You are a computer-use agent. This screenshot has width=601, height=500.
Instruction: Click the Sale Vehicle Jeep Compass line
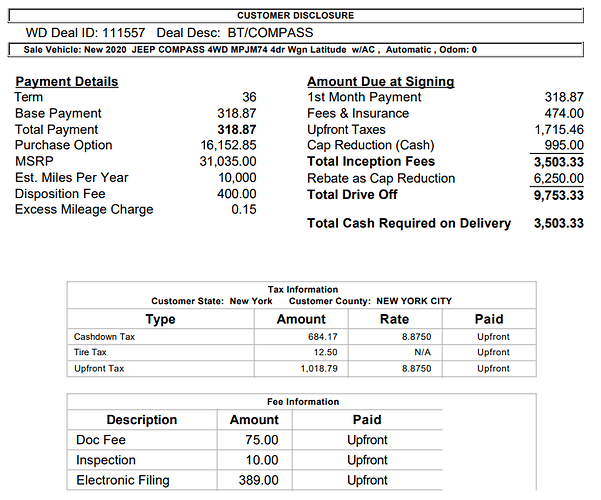pyautogui.click(x=250, y=49)
